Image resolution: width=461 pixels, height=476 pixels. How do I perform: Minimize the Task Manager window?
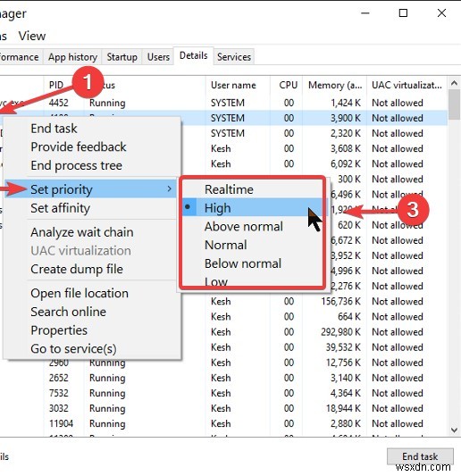(x=365, y=13)
